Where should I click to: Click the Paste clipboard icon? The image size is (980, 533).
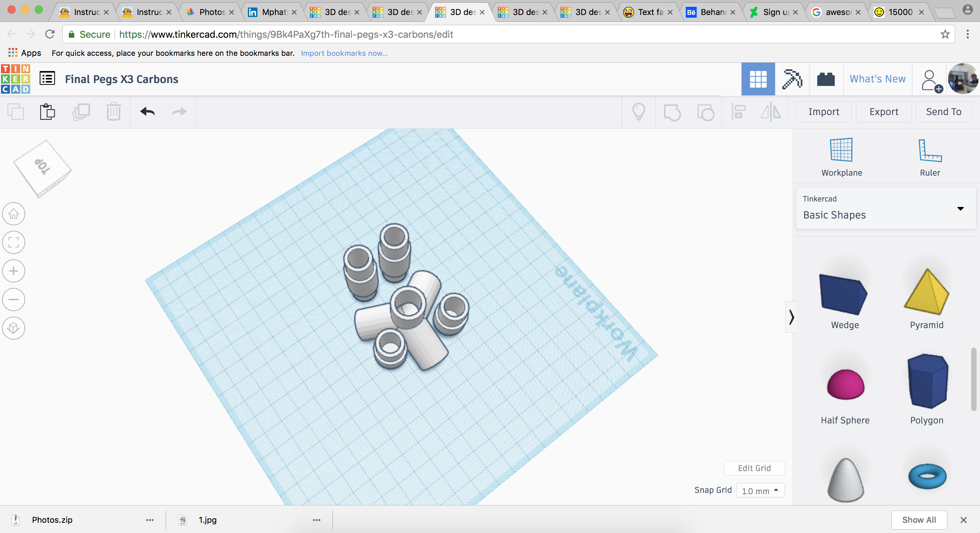(47, 112)
